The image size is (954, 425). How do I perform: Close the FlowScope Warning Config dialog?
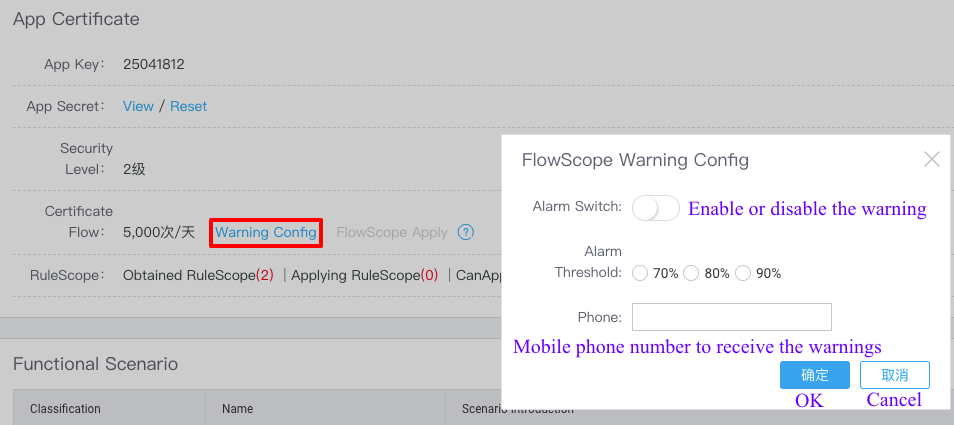[931, 160]
